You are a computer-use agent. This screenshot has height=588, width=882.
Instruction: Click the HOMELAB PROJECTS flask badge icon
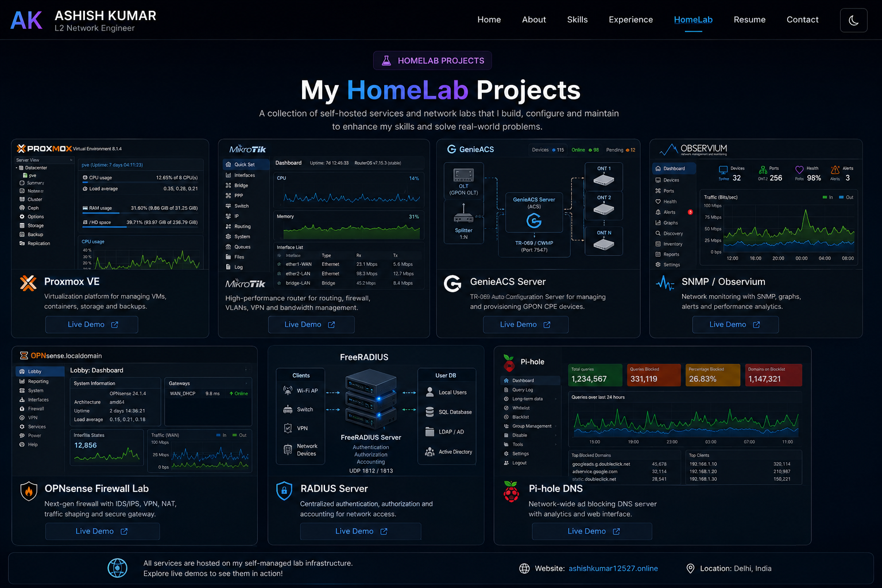tap(386, 60)
